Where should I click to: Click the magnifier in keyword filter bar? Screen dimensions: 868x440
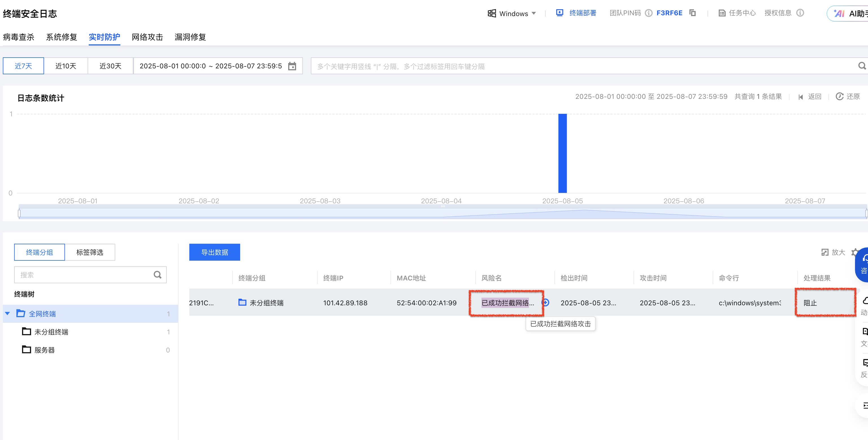pos(862,66)
